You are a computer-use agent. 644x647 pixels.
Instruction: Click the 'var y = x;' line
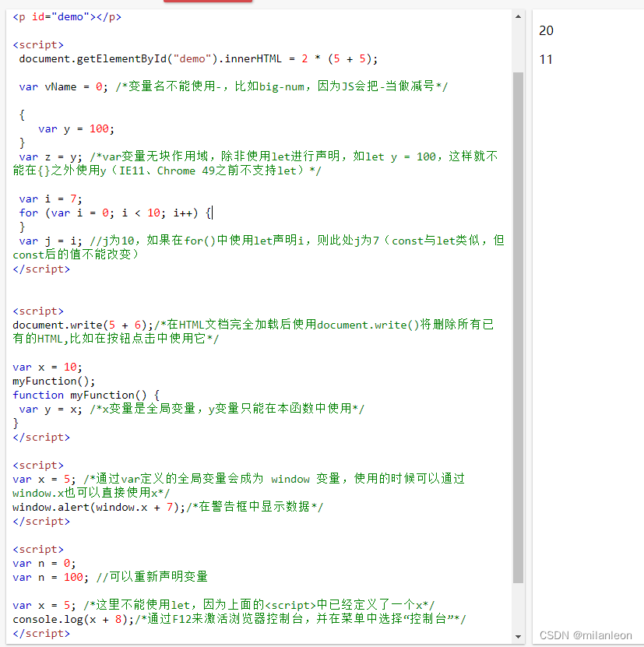(192, 409)
